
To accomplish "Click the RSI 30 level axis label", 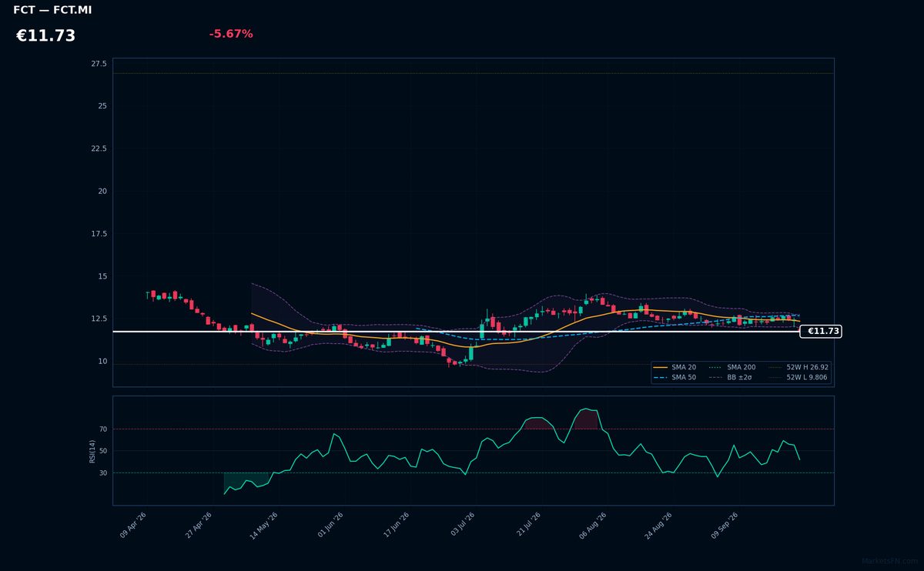I will click(103, 472).
